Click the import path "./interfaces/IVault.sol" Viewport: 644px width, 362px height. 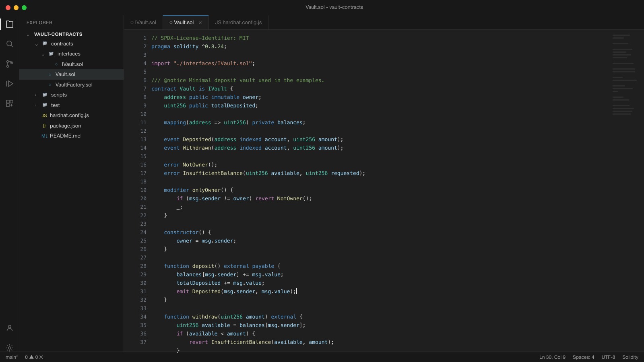tap(213, 63)
